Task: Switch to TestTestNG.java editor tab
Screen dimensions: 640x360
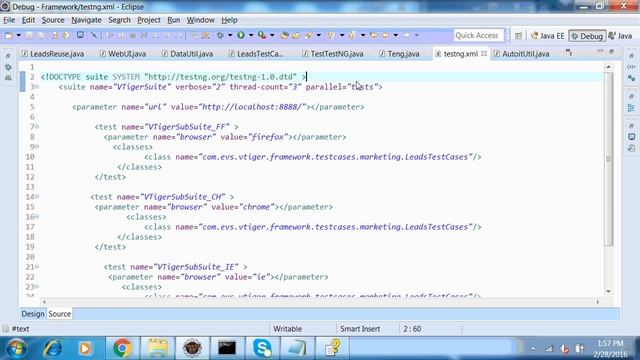Action: (333, 53)
